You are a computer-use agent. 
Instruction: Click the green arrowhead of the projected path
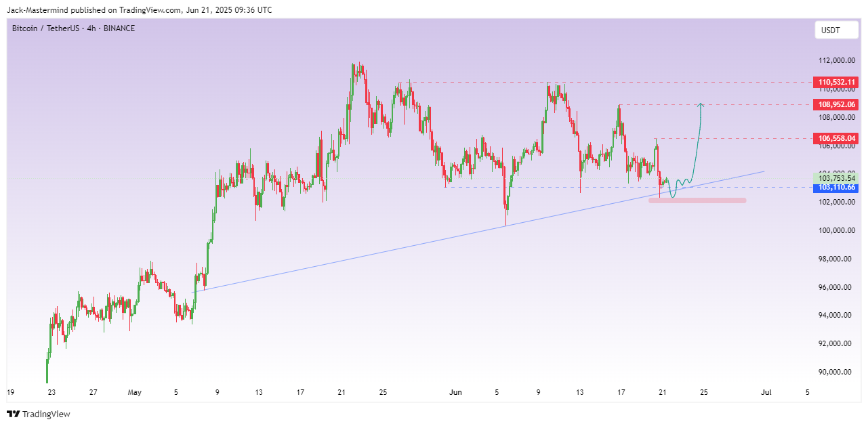[x=701, y=105]
